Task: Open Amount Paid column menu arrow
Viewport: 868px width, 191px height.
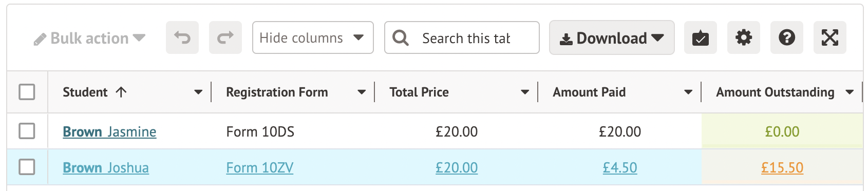Action: pyautogui.click(x=688, y=92)
